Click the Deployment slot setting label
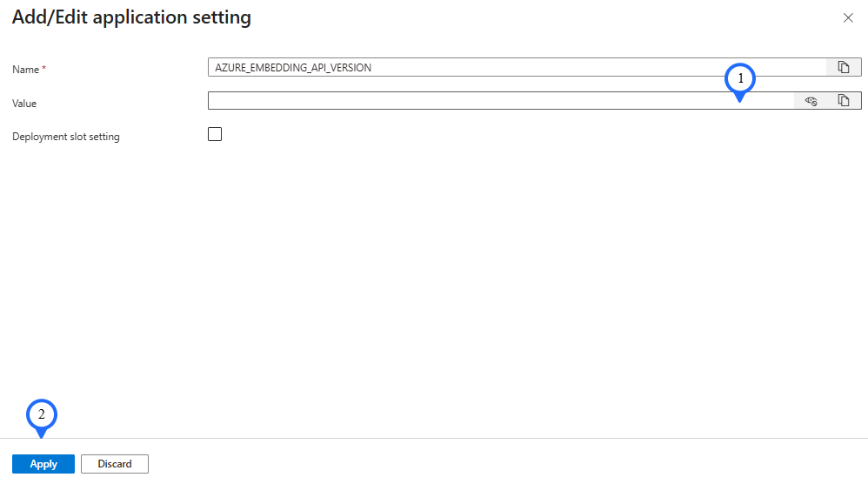This screenshot has height=484, width=868. [x=66, y=137]
